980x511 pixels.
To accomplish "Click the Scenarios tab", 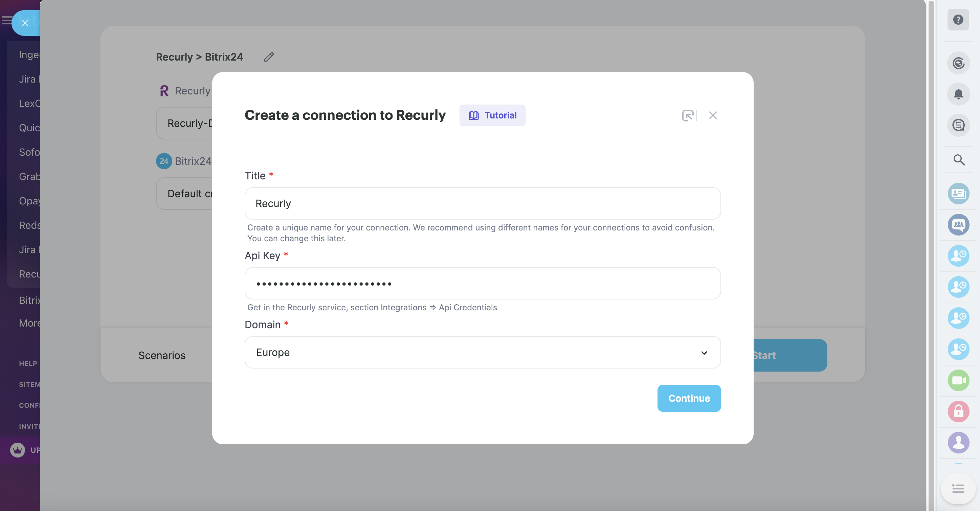I will click(162, 355).
